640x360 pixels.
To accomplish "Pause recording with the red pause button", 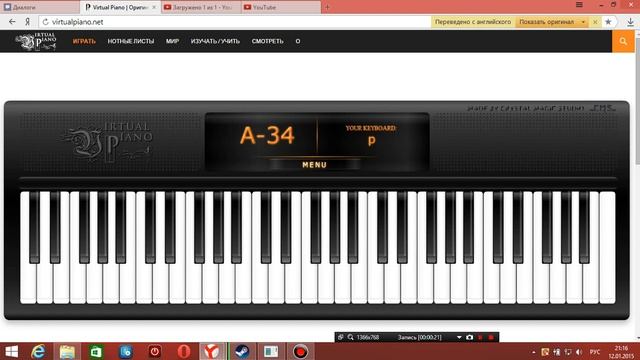I will (480, 337).
